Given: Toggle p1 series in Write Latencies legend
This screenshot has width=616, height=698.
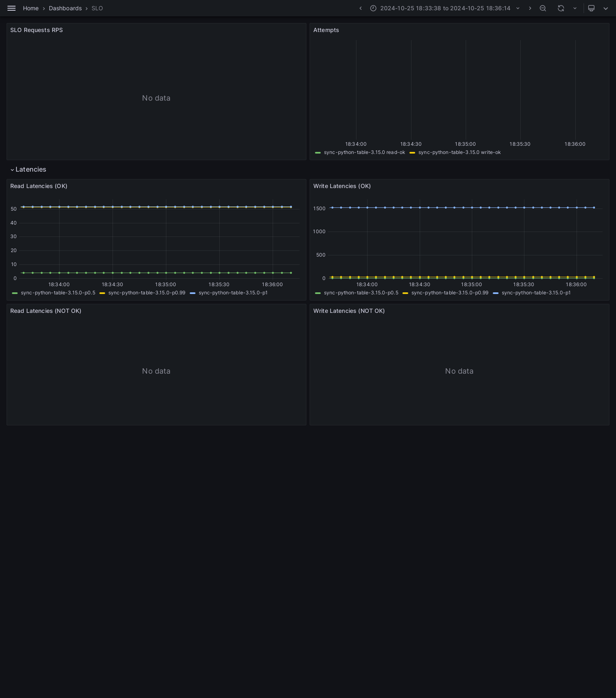Looking at the screenshot, I should pyautogui.click(x=536, y=293).
